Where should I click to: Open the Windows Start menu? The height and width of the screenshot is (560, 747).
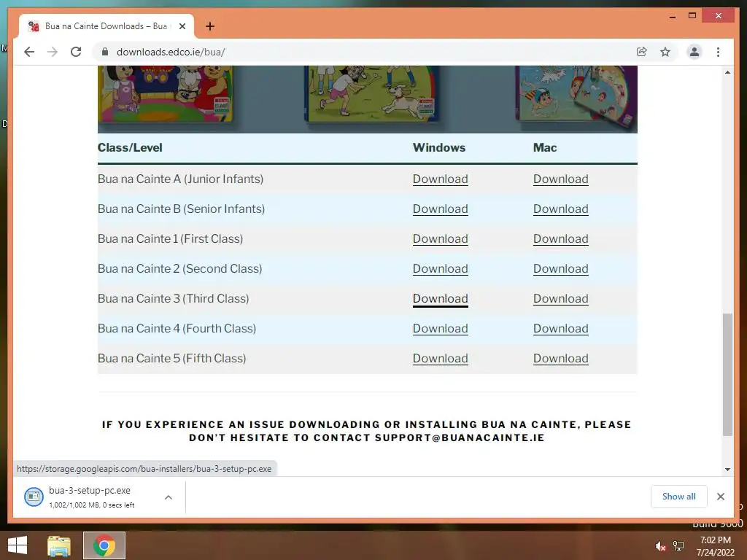pos(18,545)
